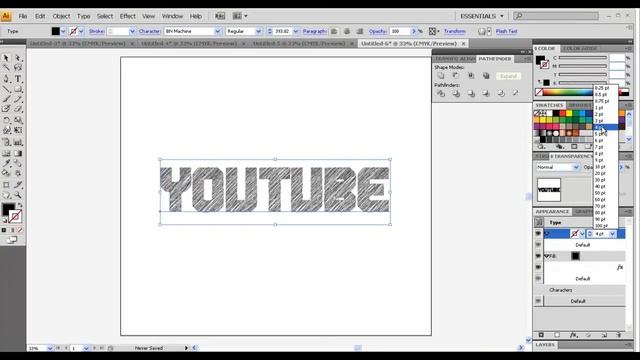Select the Blob Brush tool
The height and width of the screenshot is (360, 640).
[6, 109]
